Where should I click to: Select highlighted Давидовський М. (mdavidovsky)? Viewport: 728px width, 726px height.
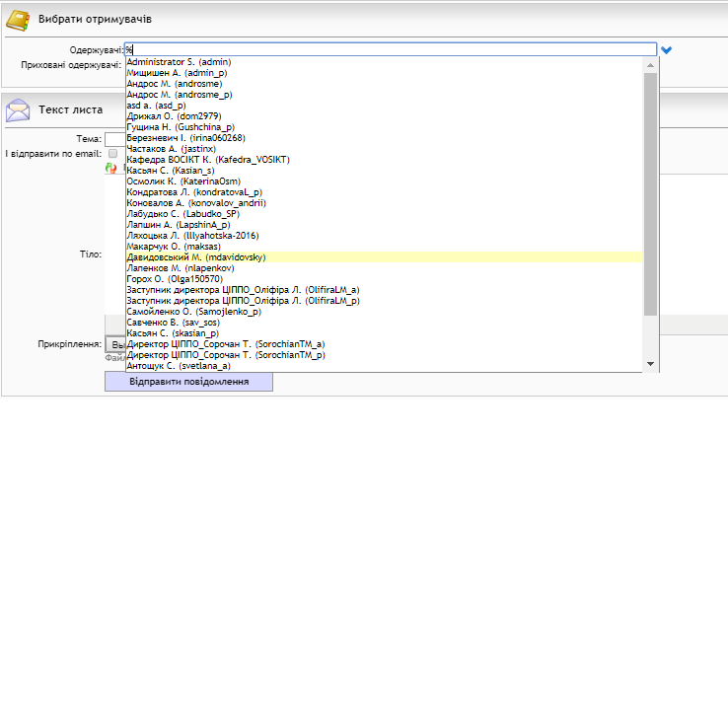coord(384,257)
